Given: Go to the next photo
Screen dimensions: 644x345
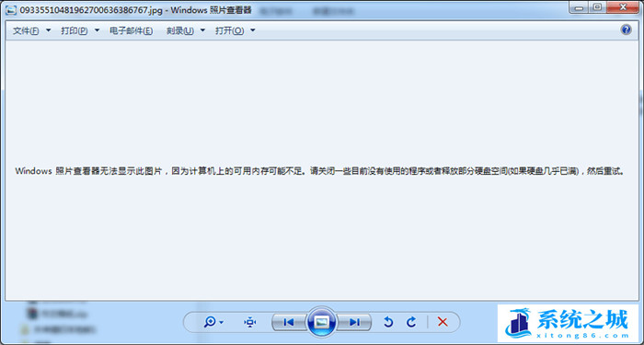Looking at the screenshot, I should tap(354, 322).
